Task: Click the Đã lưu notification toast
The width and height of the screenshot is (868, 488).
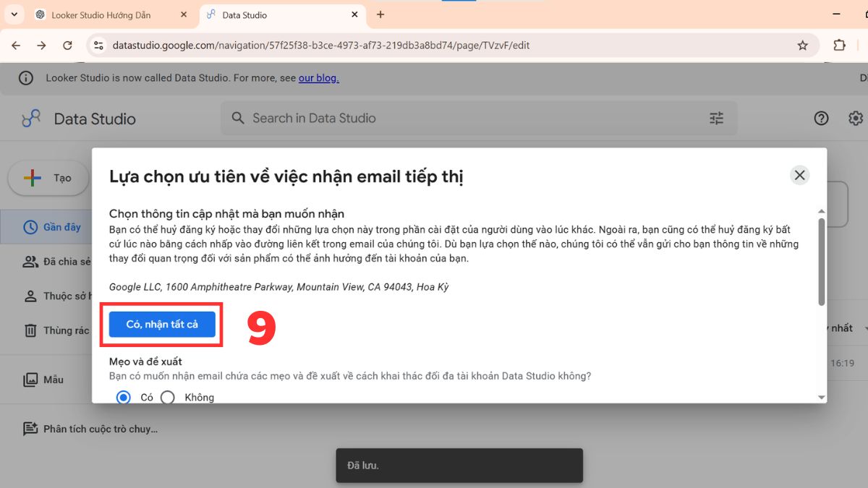Action: click(459, 466)
